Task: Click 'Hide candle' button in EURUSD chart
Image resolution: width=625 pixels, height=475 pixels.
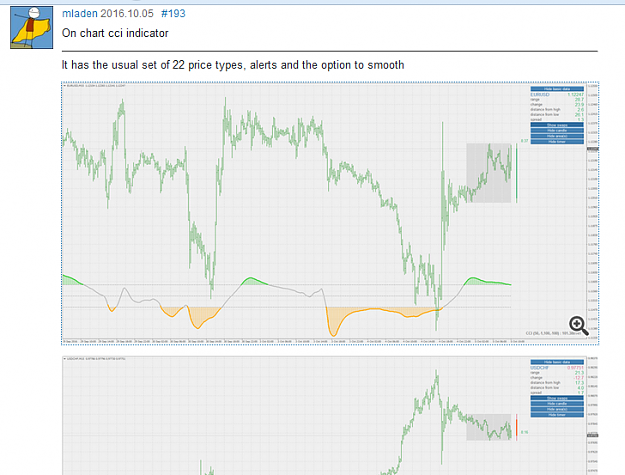Action: tap(557, 131)
